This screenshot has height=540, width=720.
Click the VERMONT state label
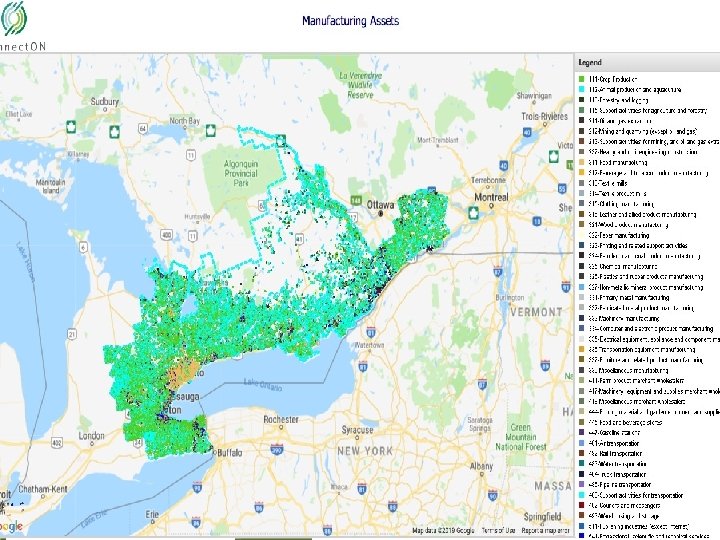[x=536, y=312]
